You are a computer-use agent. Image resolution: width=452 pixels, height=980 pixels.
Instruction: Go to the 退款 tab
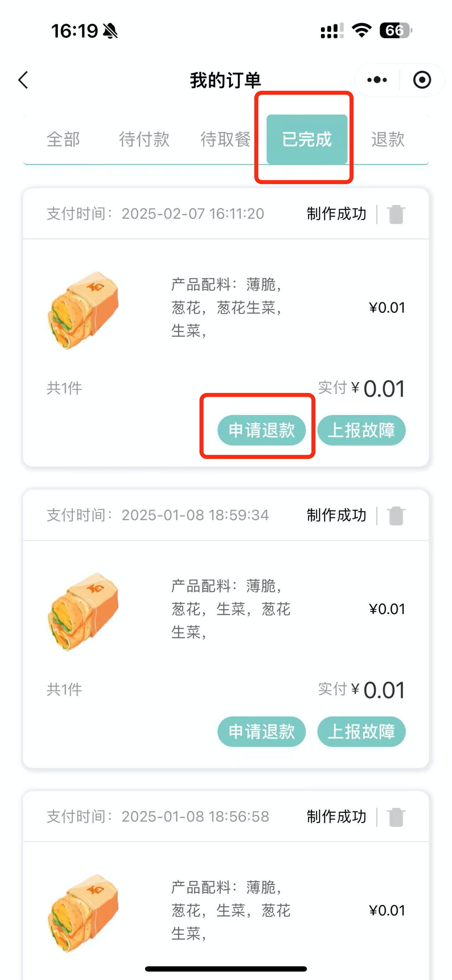point(388,139)
